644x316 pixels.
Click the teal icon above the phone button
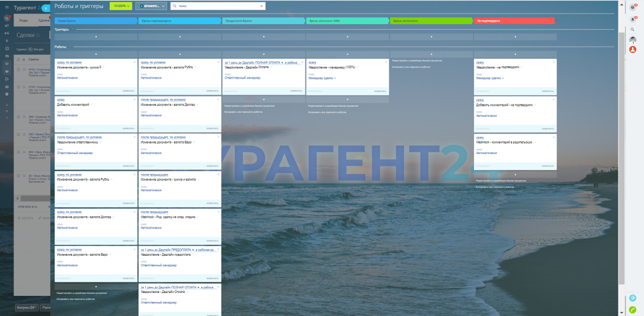tap(633, 298)
